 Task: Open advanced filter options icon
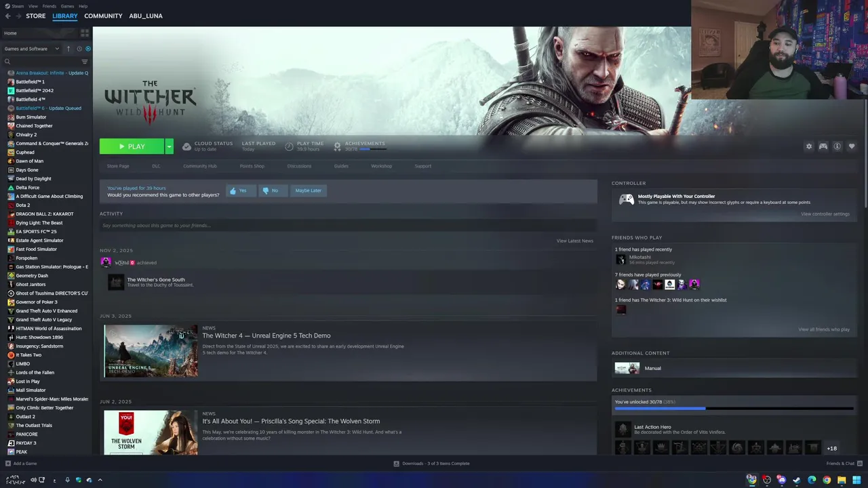(x=85, y=62)
